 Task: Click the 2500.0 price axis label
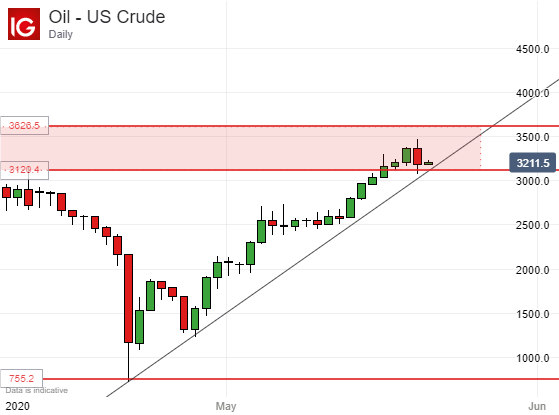tap(533, 225)
